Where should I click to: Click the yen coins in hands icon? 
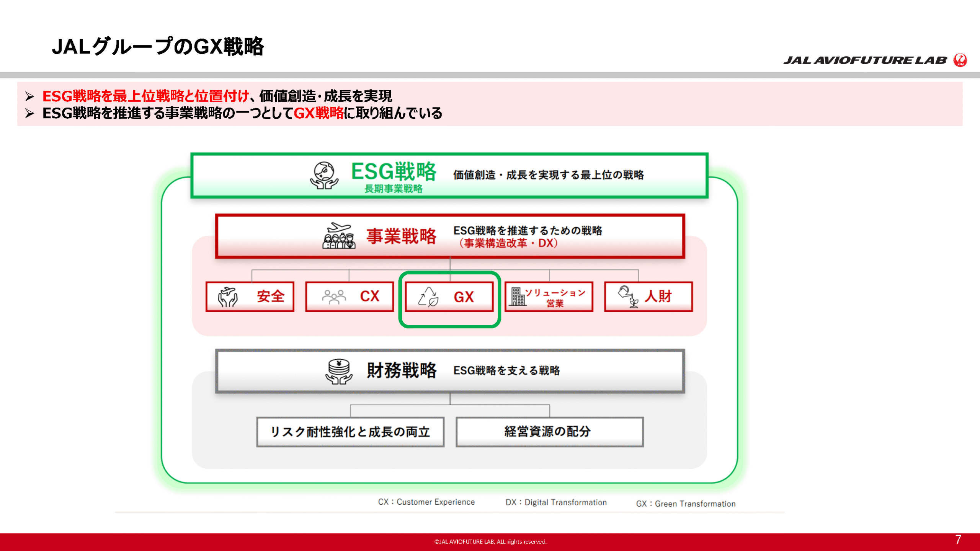pos(339,371)
